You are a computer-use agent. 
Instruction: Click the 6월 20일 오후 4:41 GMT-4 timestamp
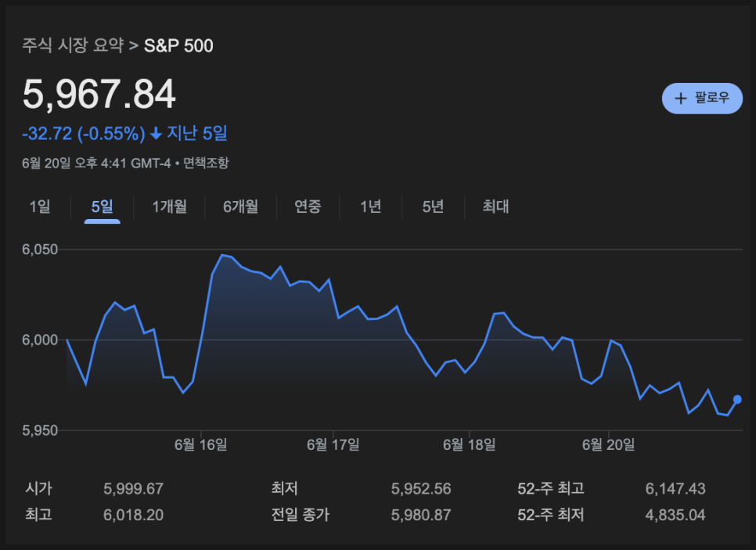[96, 163]
